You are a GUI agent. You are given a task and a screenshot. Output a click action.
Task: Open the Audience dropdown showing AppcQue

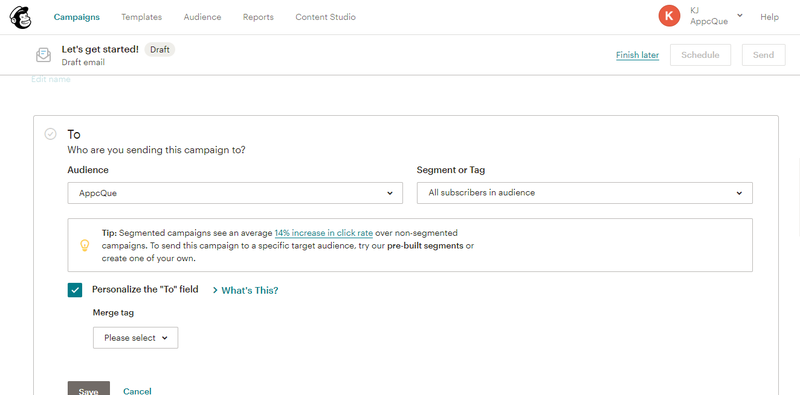[x=235, y=193]
